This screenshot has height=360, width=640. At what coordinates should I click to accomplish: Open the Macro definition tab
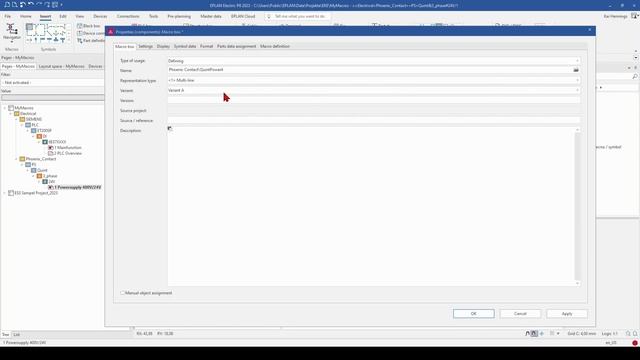[275, 47]
